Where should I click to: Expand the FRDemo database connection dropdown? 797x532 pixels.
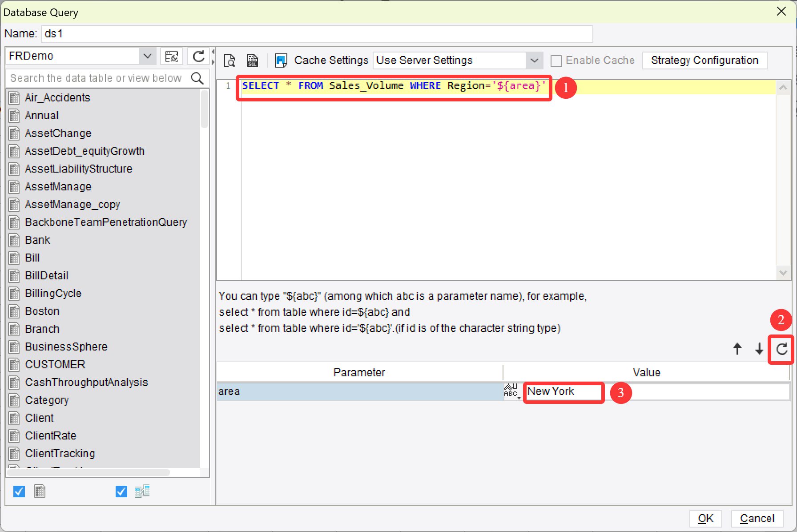click(x=147, y=56)
